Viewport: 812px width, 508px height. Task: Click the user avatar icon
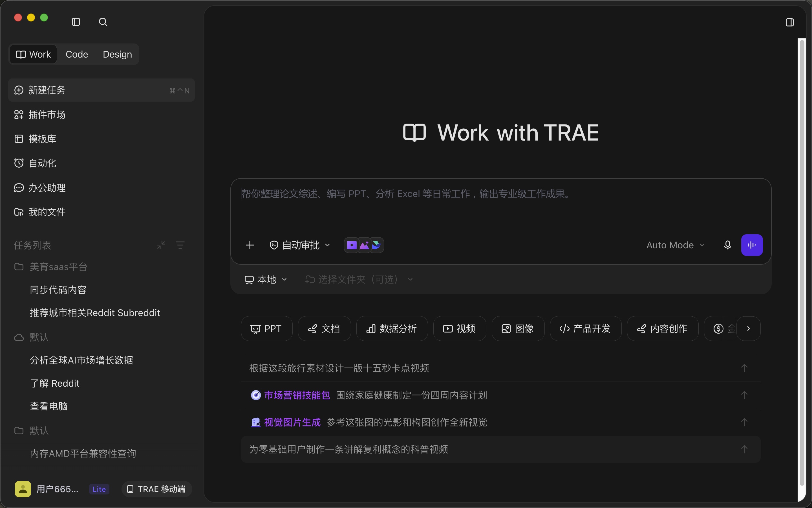(x=23, y=489)
